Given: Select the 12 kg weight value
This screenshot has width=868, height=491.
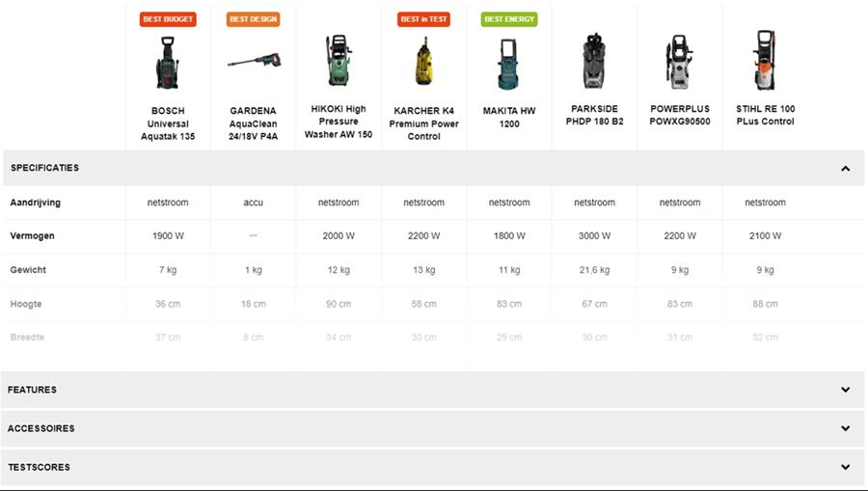Looking at the screenshot, I should click(339, 270).
